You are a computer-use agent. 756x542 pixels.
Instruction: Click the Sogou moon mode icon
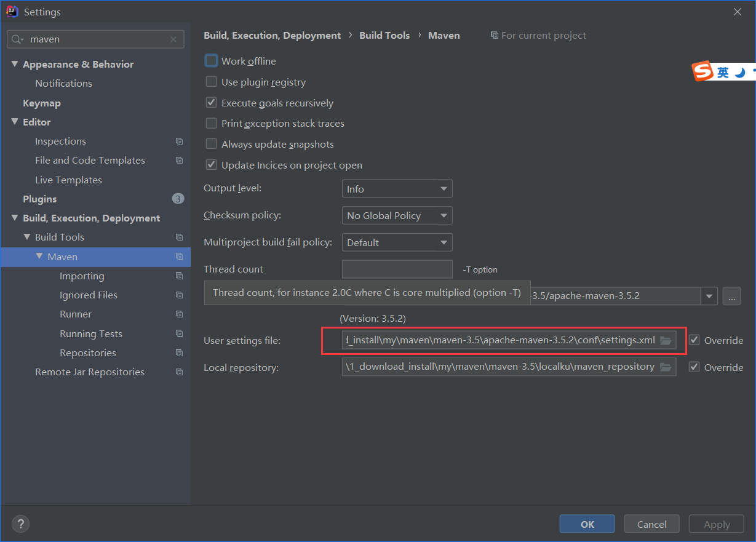(740, 73)
